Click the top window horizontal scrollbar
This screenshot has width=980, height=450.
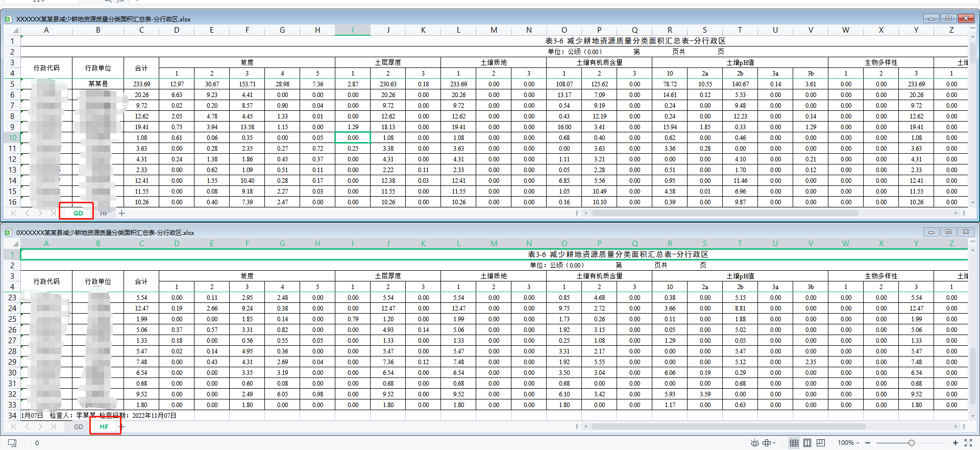tap(724, 213)
